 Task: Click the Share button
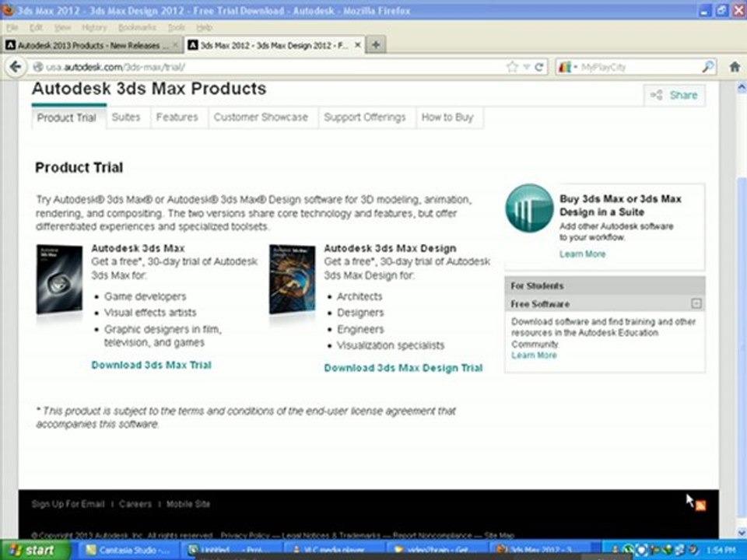675,95
